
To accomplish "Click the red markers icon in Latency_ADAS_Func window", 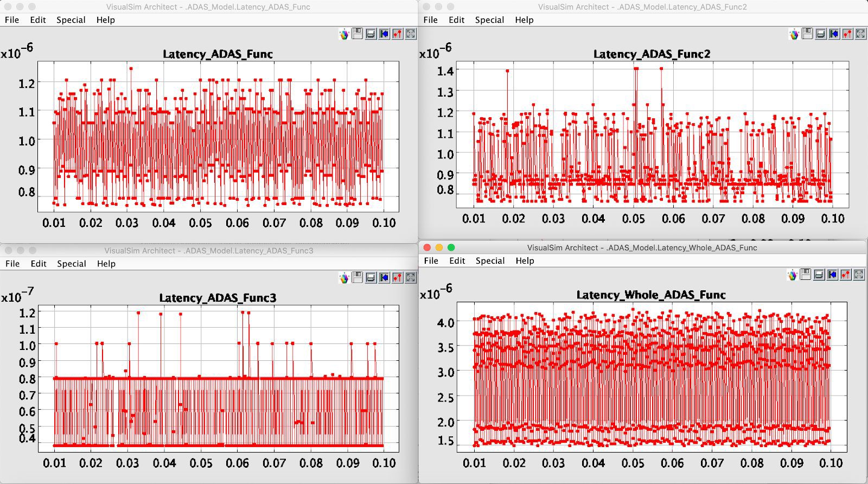I will pyautogui.click(x=398, y=34).
